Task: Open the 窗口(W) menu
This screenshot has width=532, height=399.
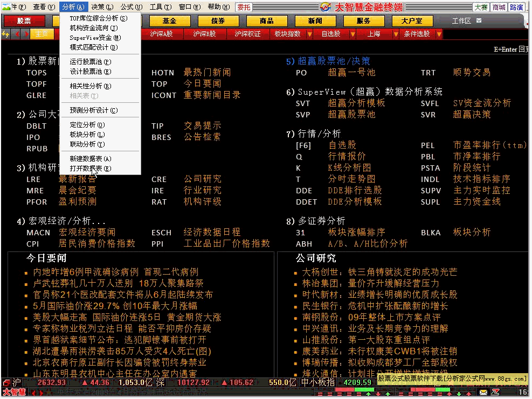Action: click(190, 7)
